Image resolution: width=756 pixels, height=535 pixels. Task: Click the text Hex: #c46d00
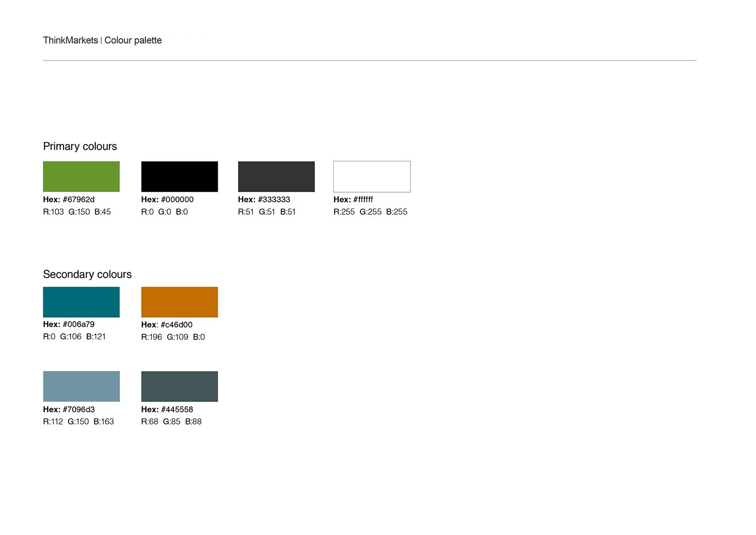167,325
